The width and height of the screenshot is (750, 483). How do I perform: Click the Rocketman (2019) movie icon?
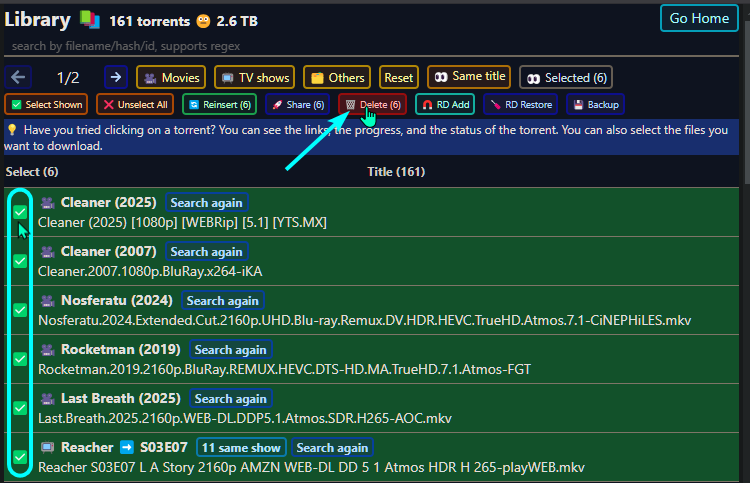(47, 350)
